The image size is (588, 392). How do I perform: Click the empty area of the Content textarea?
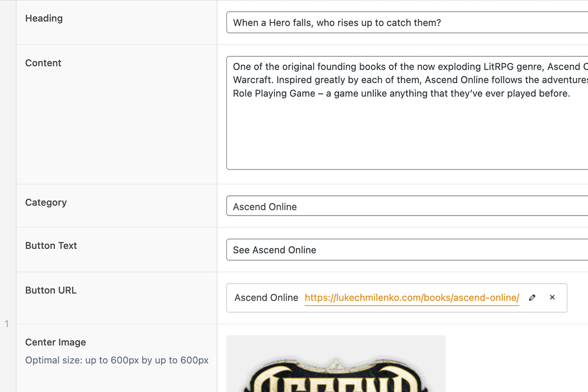pos(407,137)
